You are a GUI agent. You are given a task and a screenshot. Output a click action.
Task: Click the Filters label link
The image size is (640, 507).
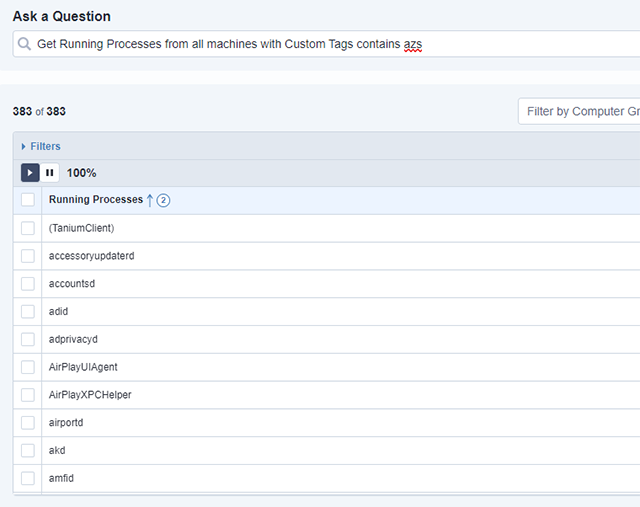(x=45, y=147)
